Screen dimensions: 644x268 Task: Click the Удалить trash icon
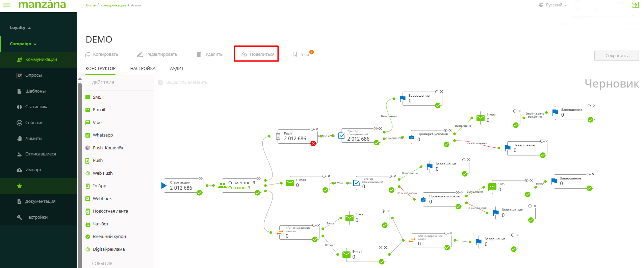coord(199,54)
